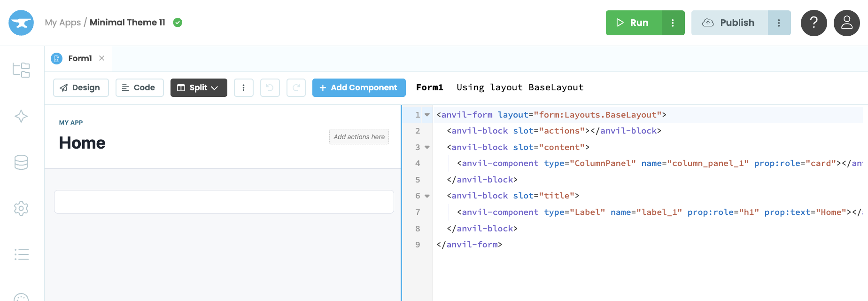Open the theme palette sidebar icon
This screenshot has width=868, height=301.
click(x=21, y=297)
